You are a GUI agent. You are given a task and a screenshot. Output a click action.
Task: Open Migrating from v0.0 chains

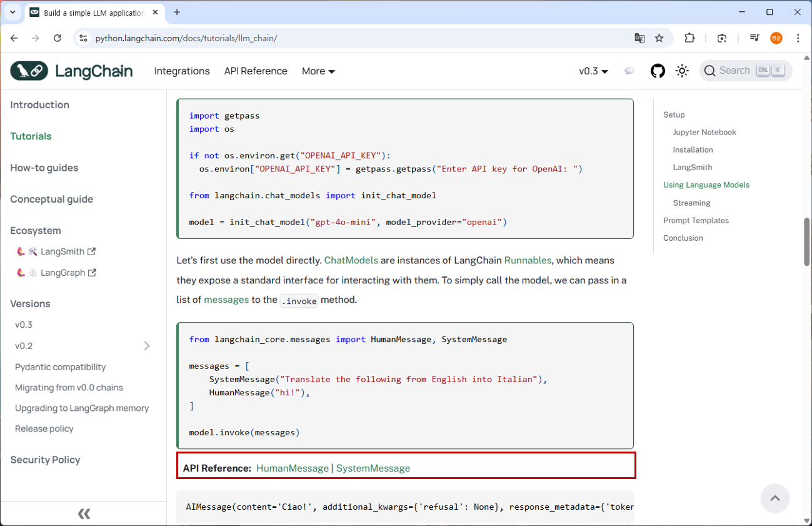click(69, 387)
